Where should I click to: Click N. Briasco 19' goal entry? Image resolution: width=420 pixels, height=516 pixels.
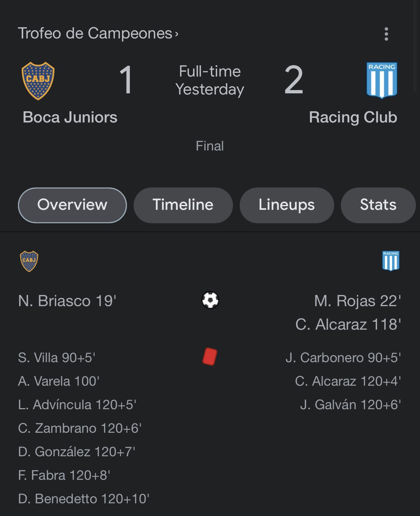click(x=67, y=301)
